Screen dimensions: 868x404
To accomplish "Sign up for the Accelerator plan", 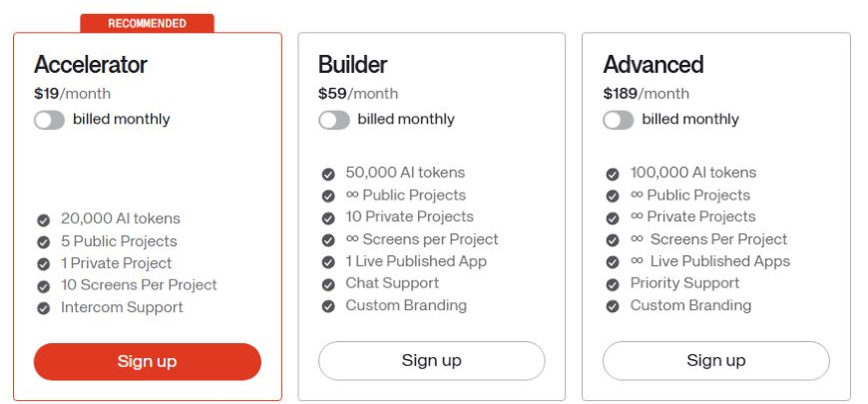I will (148, 361).
